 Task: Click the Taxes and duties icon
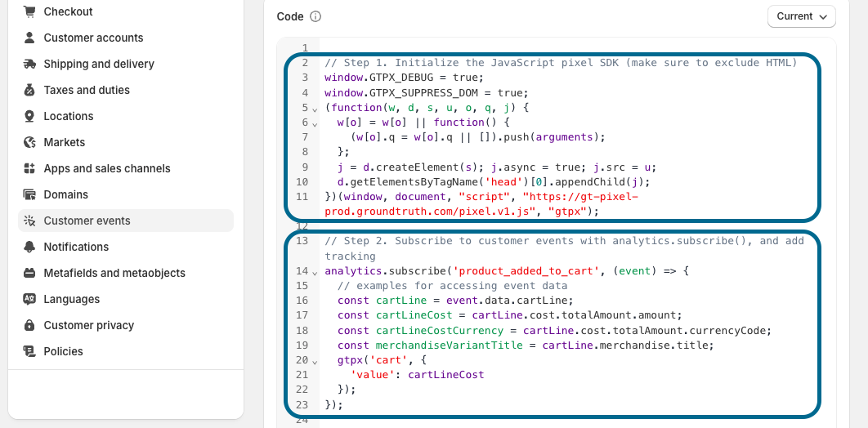(29, 90)
